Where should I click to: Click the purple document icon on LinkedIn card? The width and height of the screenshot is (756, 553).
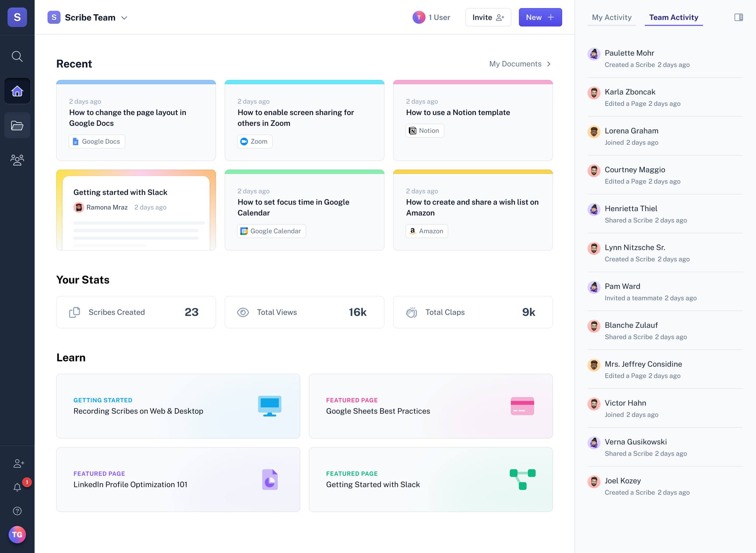[270, 480]
